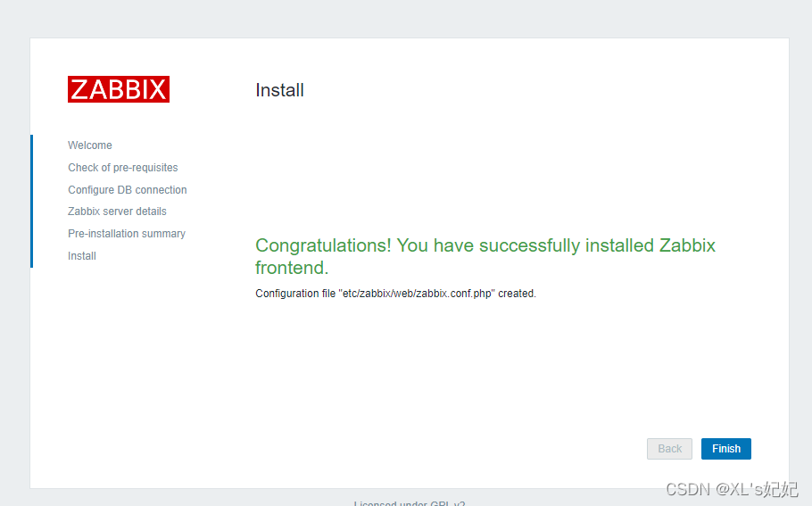
Task: Select Configure DB connection step
Action: point(128,189)
